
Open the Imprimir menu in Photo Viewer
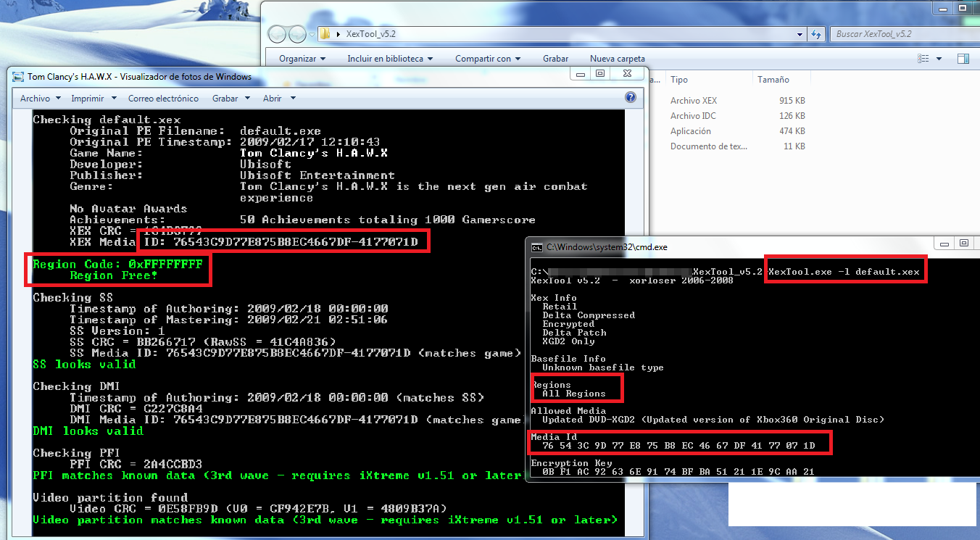pos(92,98)
